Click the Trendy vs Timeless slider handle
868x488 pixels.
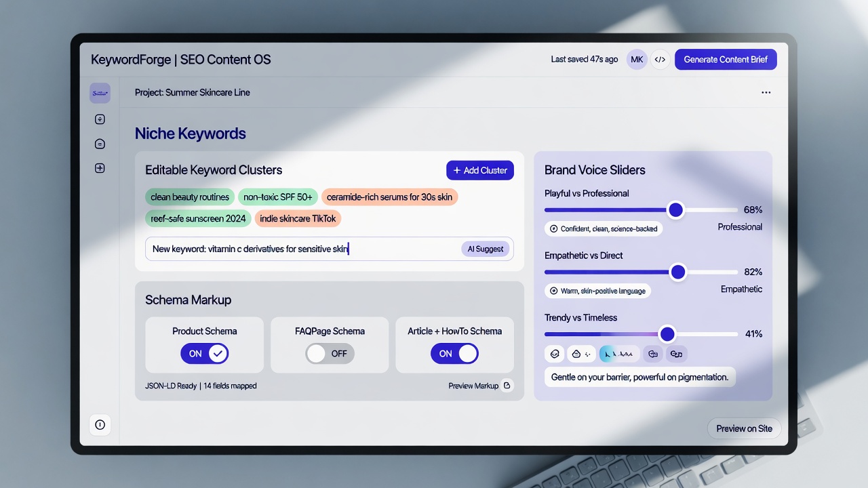click(x=667, y=334)
